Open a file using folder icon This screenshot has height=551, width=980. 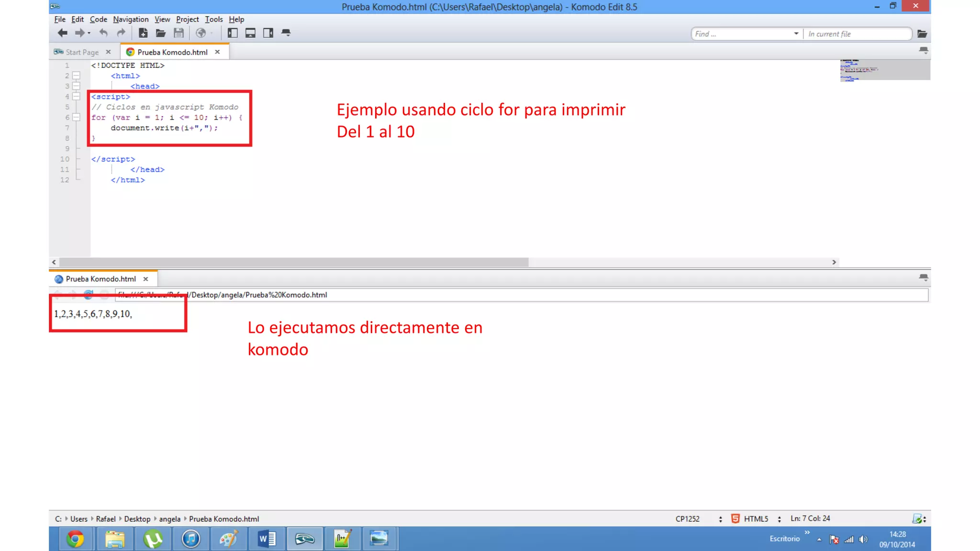160,33
